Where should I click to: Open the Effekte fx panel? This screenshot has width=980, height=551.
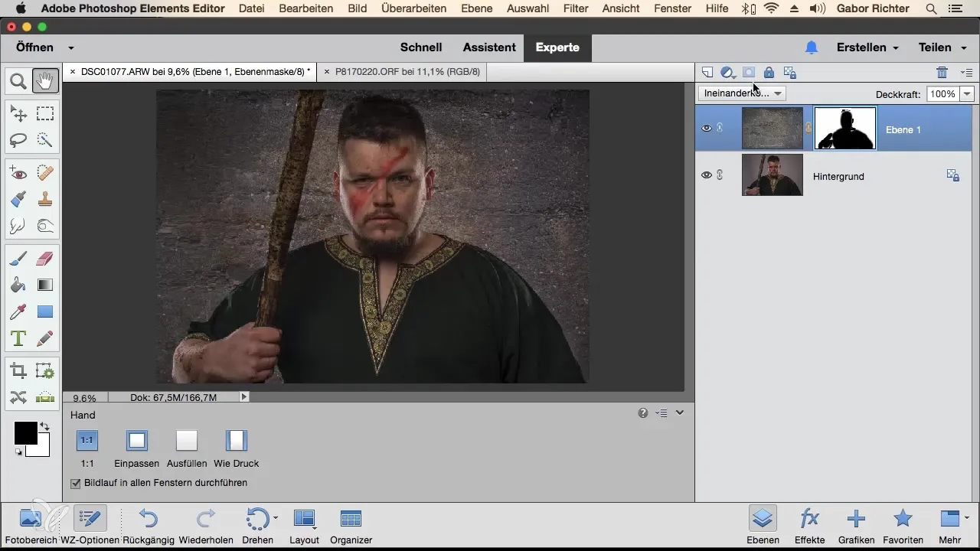coord(809,524)
